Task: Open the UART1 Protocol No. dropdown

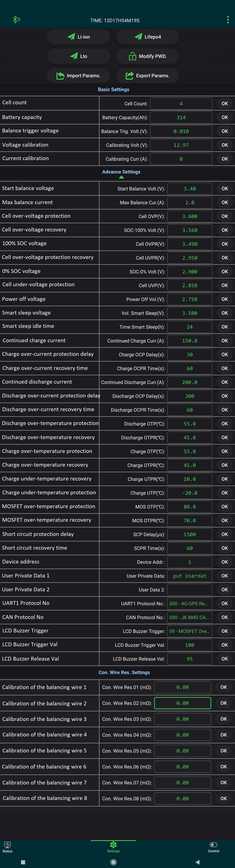Action: (189, 603)
